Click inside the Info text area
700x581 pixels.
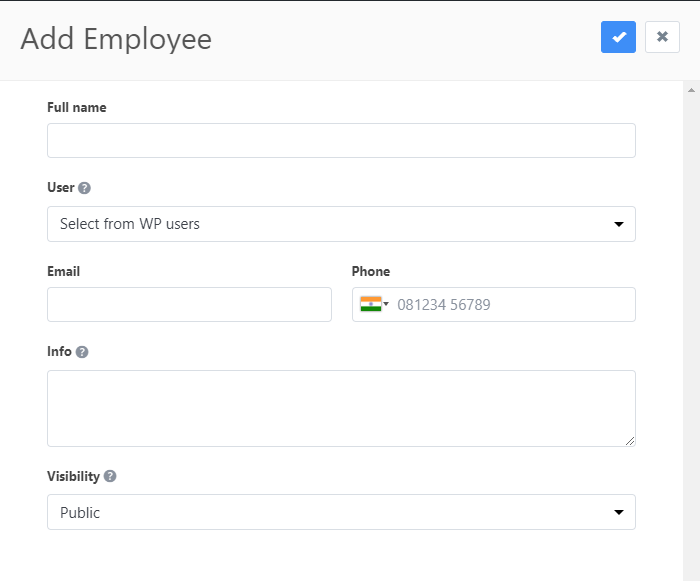tap(341, 408)
